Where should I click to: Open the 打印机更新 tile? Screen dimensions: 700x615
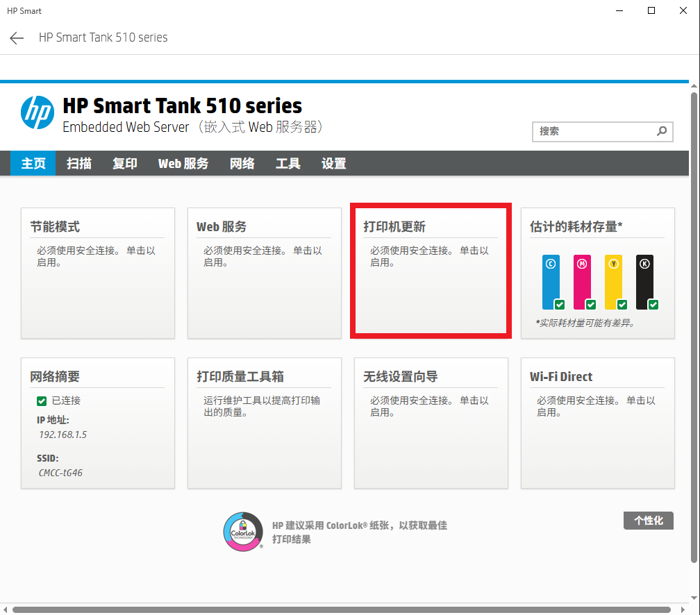coord(431,271)
